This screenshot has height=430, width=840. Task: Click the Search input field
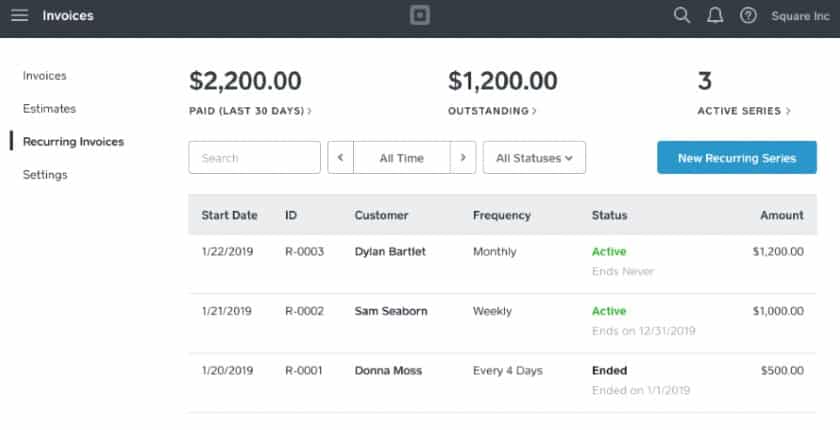[x=254, y=157]
